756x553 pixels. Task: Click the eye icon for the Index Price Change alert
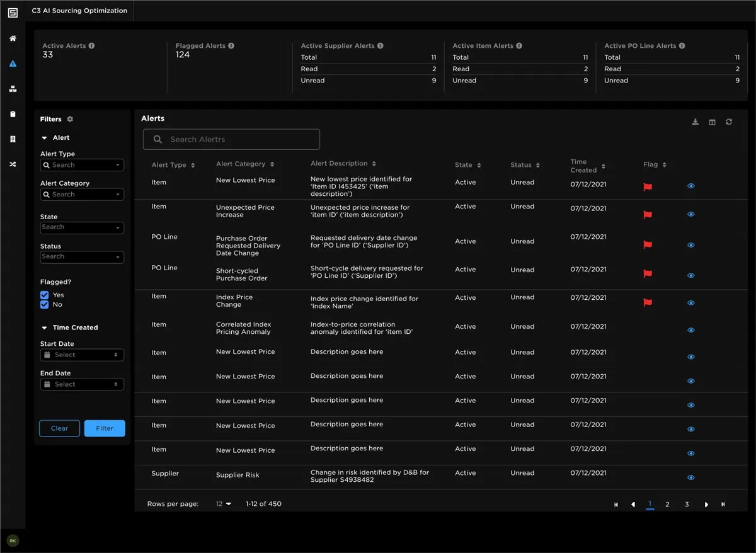[691, 303]
